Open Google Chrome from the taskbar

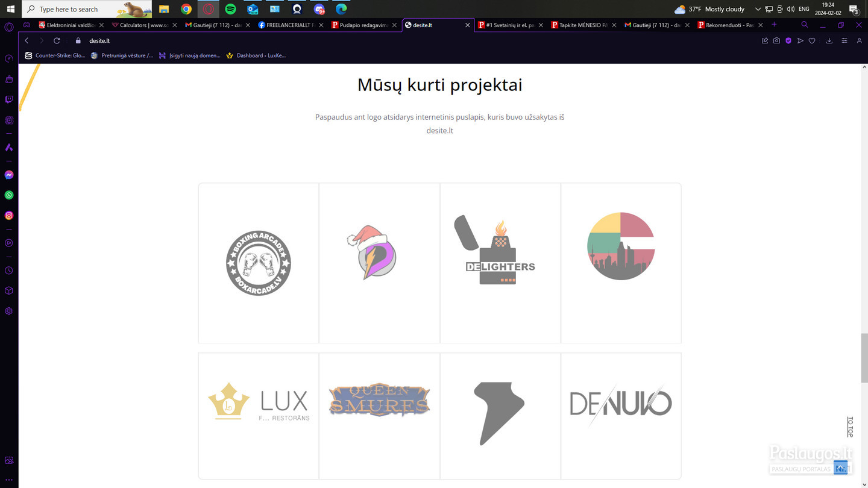pos(186,9)
